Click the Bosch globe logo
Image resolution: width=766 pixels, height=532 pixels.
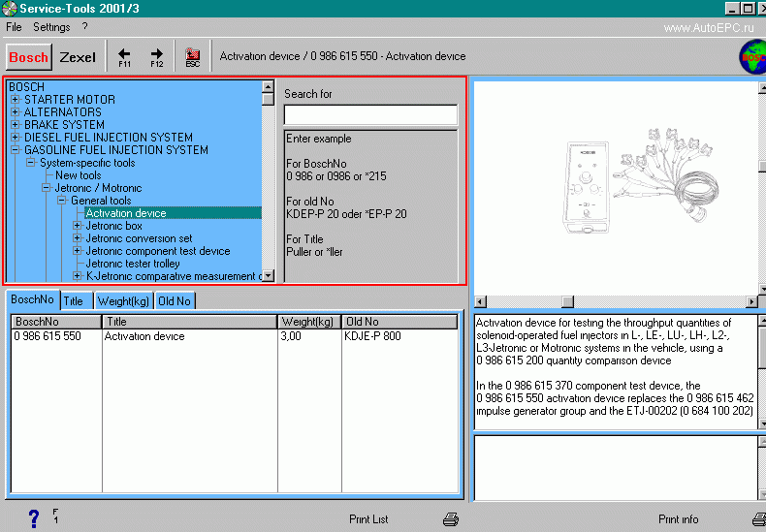(752, 57)
